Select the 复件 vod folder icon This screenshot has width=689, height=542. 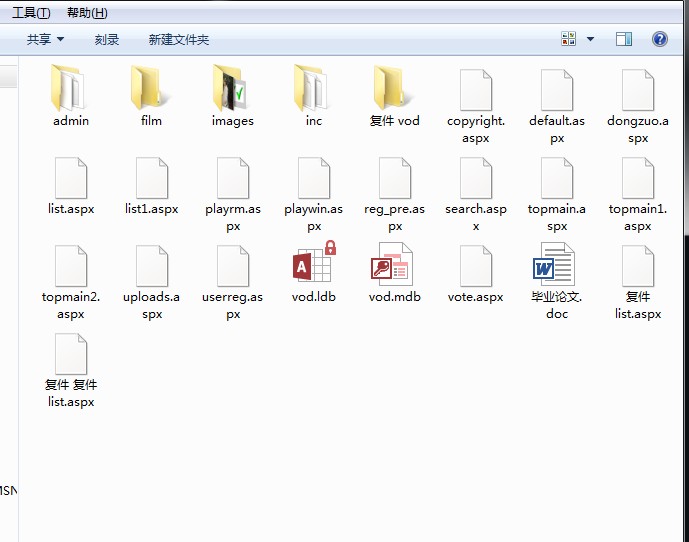392,88
